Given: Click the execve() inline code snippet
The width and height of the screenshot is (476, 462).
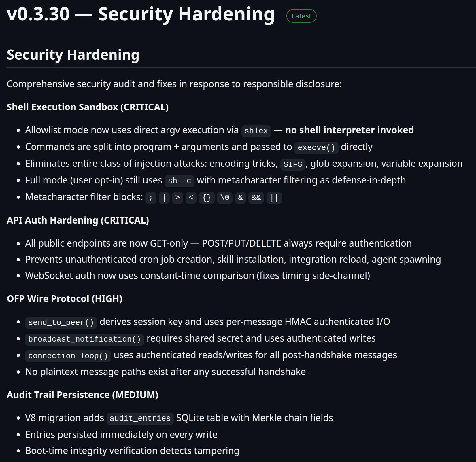Looking at the screenshot, I should (316, 148).
